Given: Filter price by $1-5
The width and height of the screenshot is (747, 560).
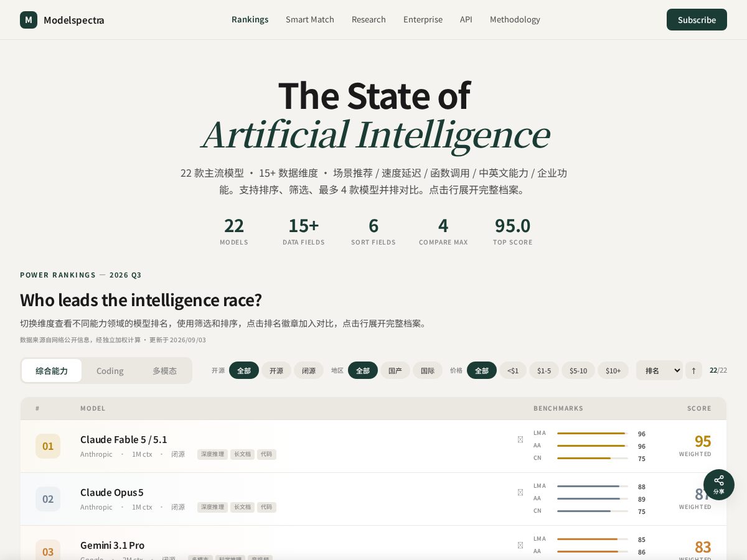Looking at the screenshot, I should point(544,370).
